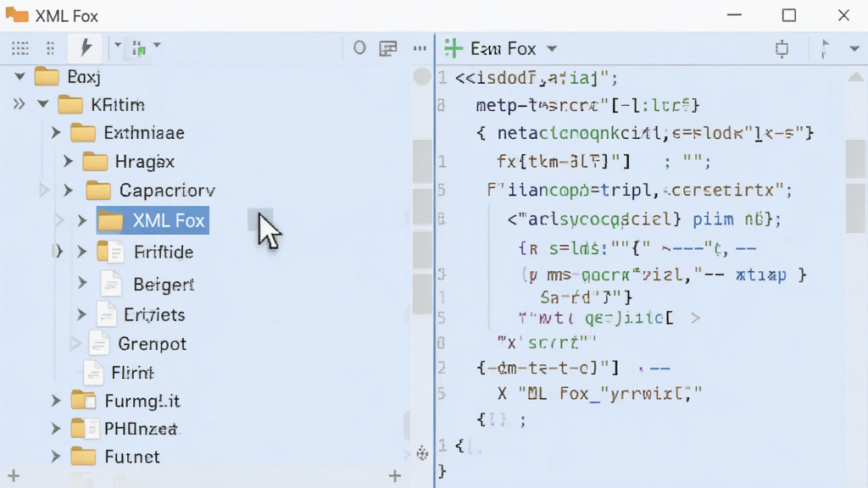
Task: Open the Exm Fox tab dropdown arrow
Action: (551, 48)
